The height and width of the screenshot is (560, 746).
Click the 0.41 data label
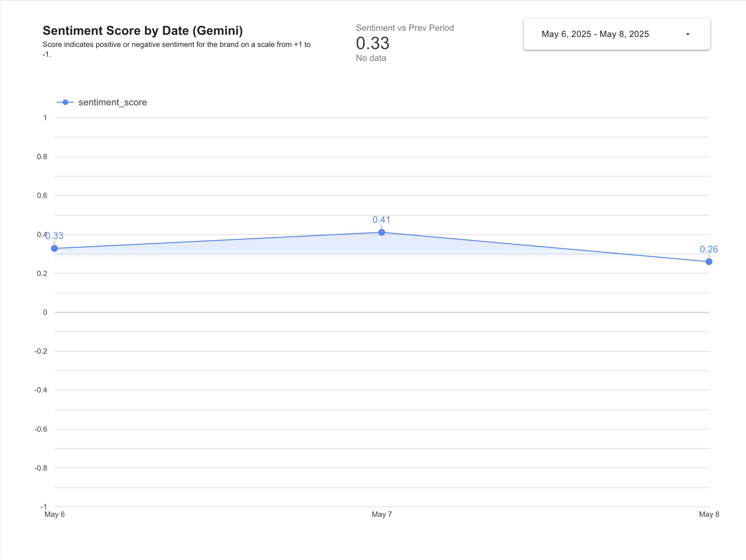click(381, 220)
